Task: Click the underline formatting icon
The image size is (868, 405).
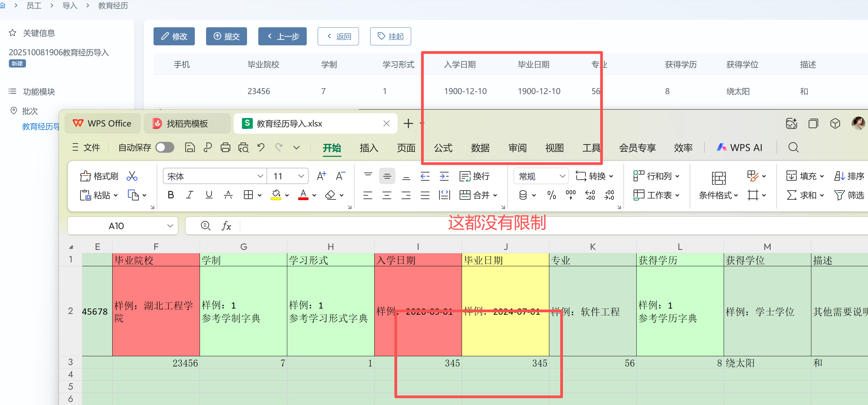Action: (x=209, y=195)
